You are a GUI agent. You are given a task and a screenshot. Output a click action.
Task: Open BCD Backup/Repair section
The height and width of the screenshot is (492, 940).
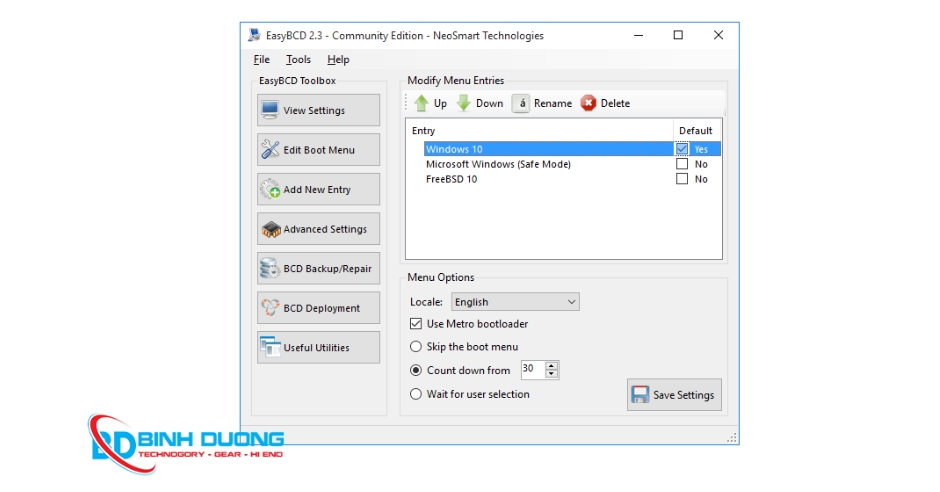coord(318,268)
